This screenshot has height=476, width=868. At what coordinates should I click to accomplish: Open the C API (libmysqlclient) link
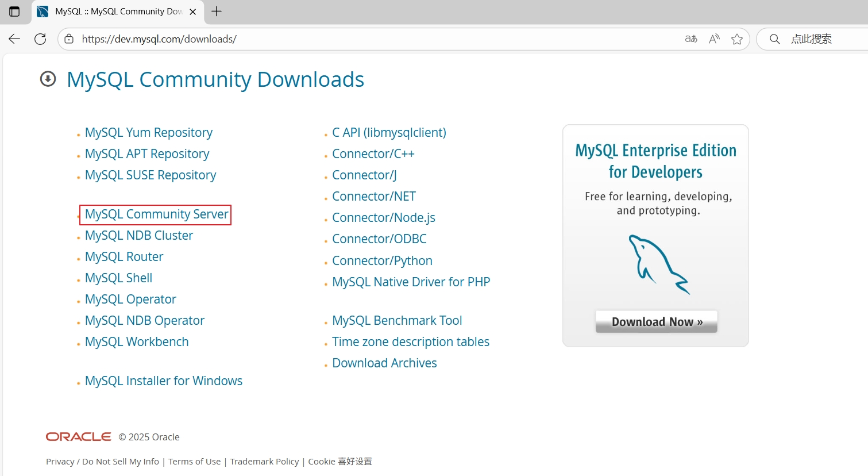click(389, 133)
